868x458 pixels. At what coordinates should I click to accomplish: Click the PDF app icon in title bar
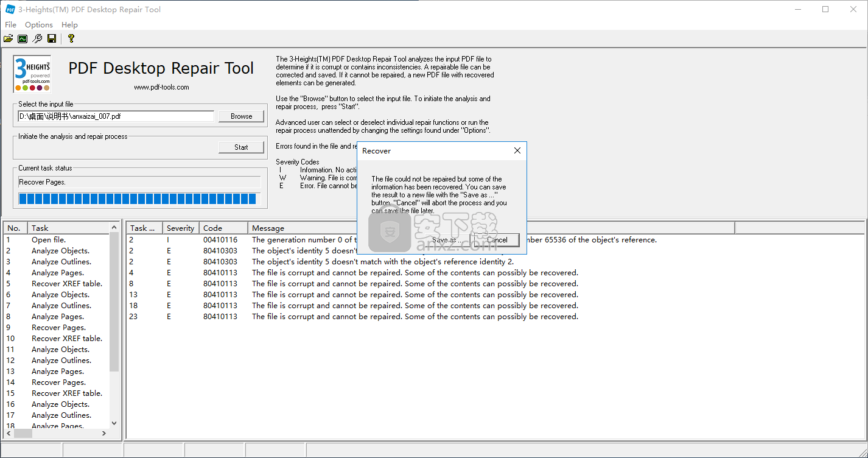[10, 9]
